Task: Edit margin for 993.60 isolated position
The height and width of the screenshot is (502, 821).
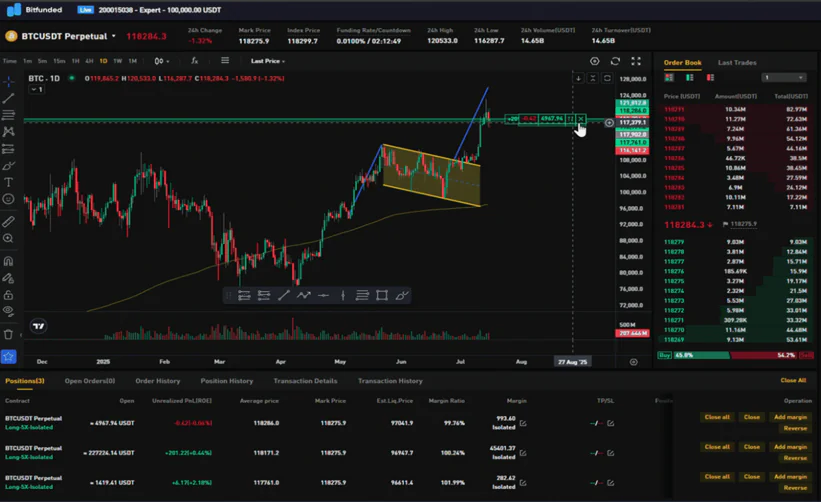Action: point(523,423)
